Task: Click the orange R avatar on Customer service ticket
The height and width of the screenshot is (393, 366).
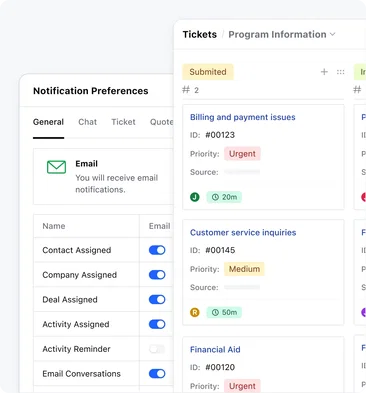Action: click(195, 312)
